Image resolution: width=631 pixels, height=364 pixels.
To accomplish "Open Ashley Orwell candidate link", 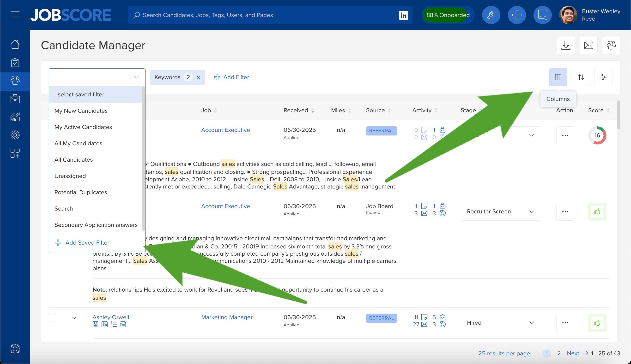I will tap(111, 317).
